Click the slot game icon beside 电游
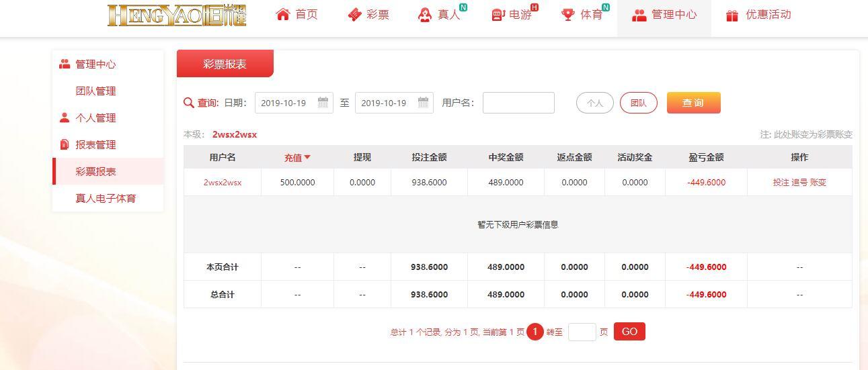 tap(498, 15)
